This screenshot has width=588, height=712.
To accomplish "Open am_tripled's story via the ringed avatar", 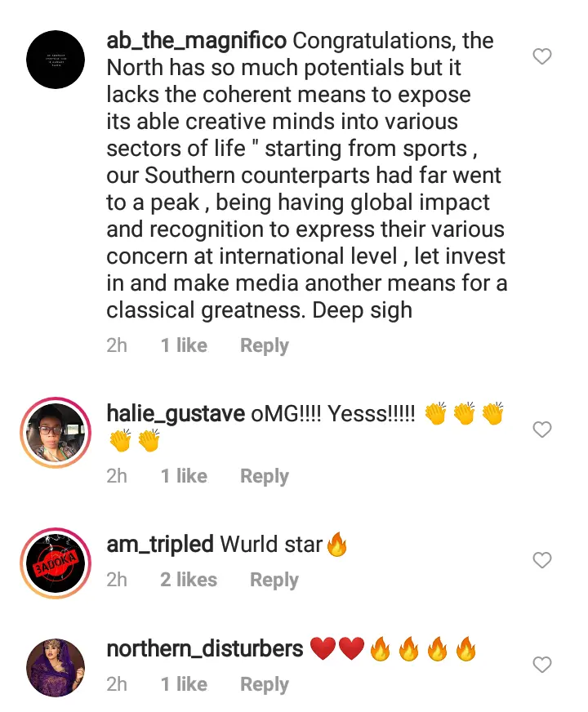I will (x=56, y=563).
